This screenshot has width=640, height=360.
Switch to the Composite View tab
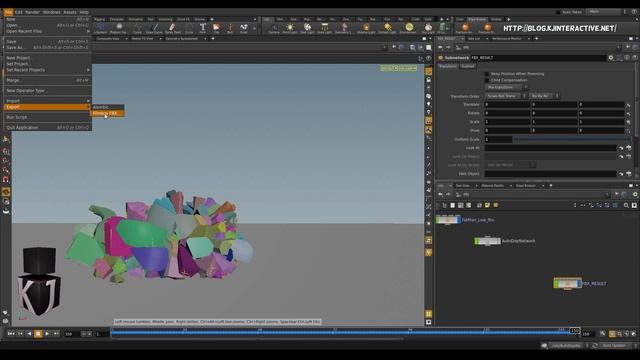click(x=108, y=39)
